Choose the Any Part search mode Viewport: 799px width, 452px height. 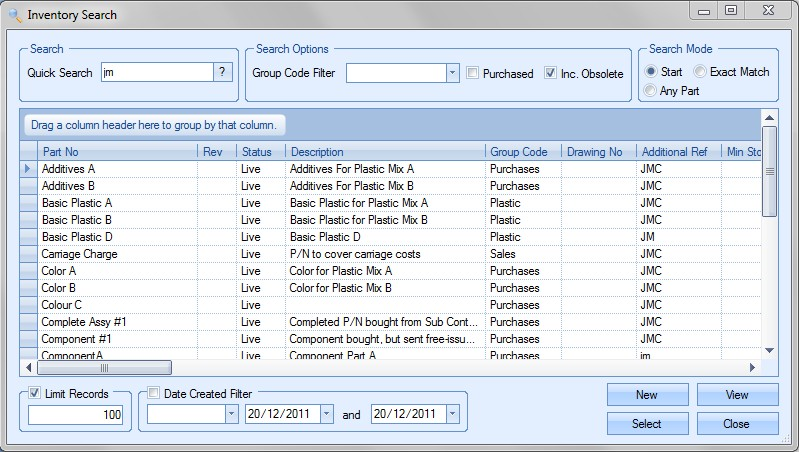(652, 91)
